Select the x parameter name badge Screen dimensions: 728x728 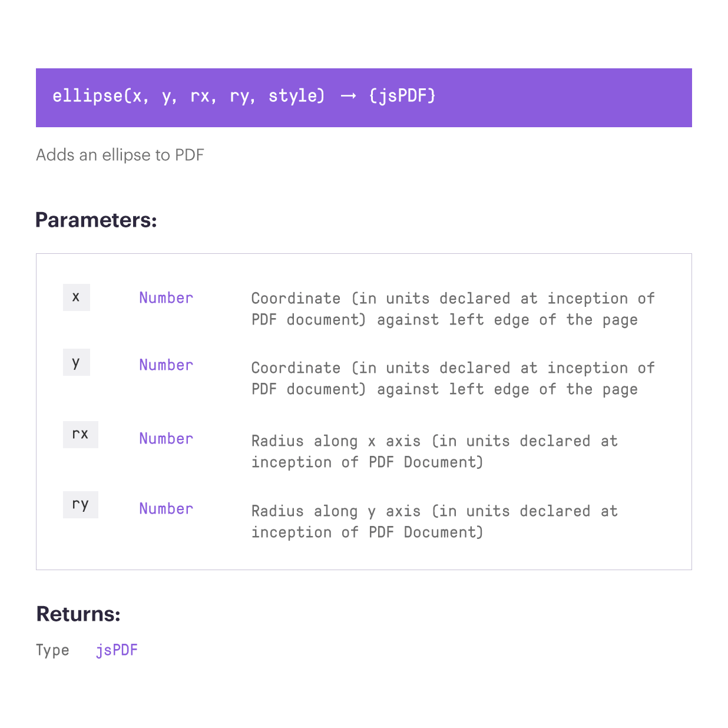77,297
